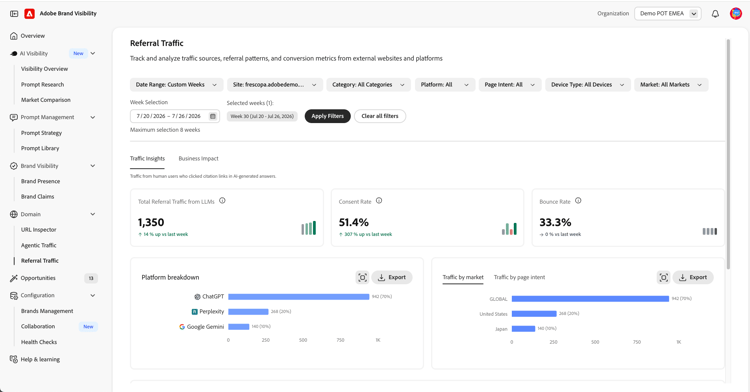Viewport: 750px width, 392px height.
Task: Show info for Total Referral Traffic from LLMs
Action: pyautogui.click(x=222, y=201)
